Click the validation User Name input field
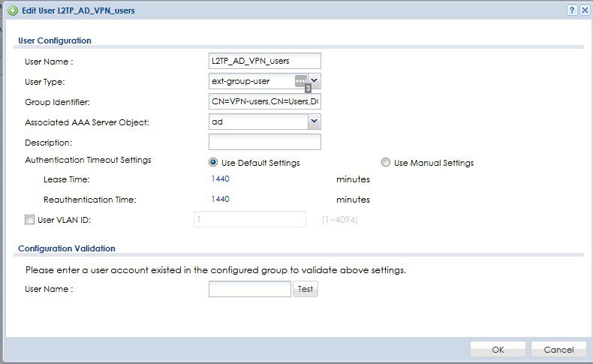 (x=249, y=289)
